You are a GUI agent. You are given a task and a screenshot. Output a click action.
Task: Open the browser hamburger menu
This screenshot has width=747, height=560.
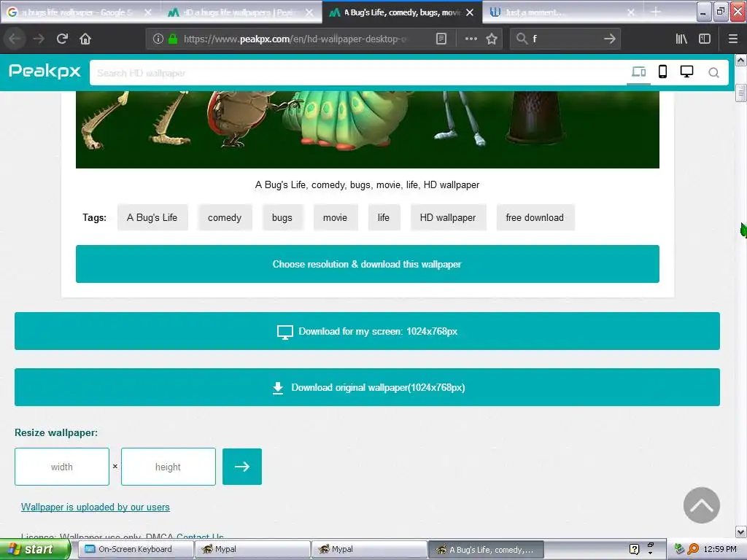pyautogui.click(x=733, y=39)
